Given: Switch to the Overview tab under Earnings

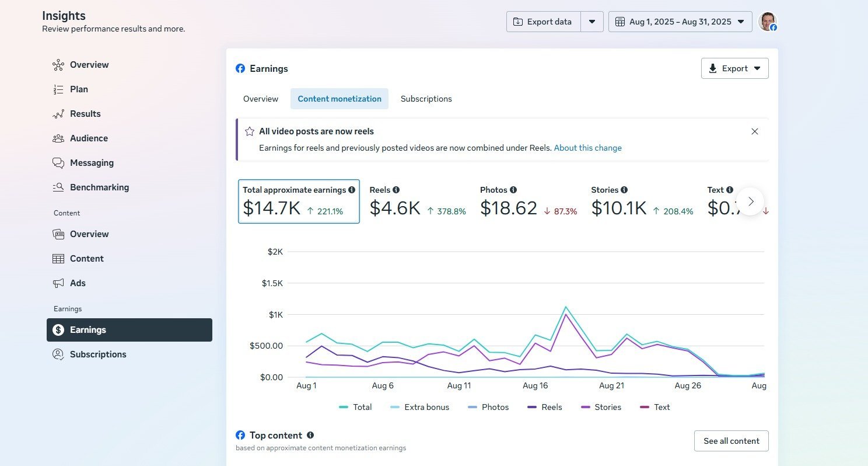Looking at the screenshot, I should click(261, 99).
